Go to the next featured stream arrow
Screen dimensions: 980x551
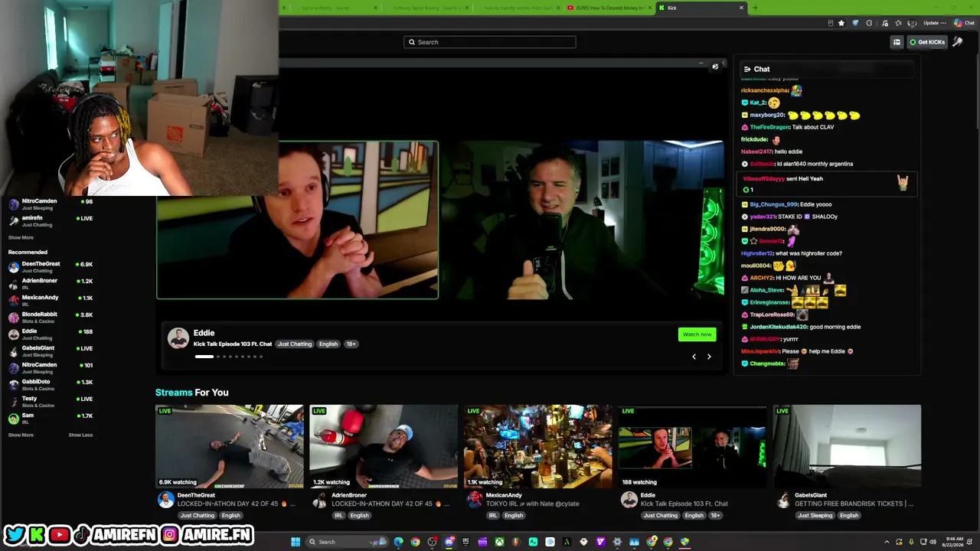tap(709, 357)
